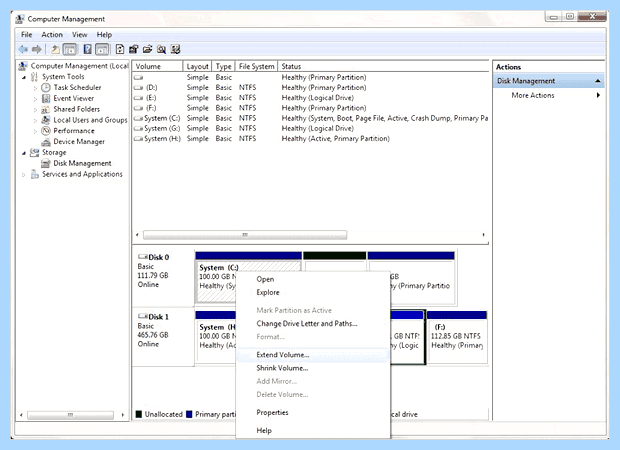The height and width of the screenshot is (450, 620).
Task: Choose Help in the context menu
Action: (x=312, y=430)
